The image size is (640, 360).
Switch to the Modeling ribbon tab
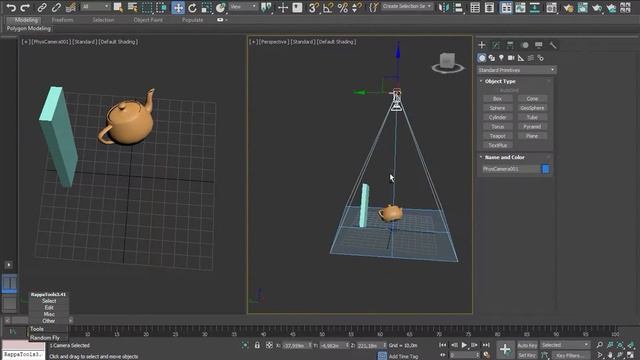click(x=26, y=20)
